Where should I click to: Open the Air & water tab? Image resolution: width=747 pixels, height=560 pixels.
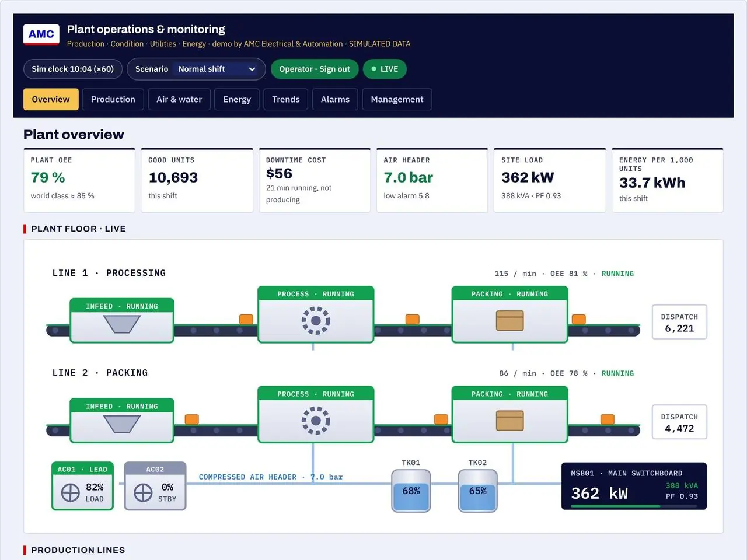pos(179,99)
